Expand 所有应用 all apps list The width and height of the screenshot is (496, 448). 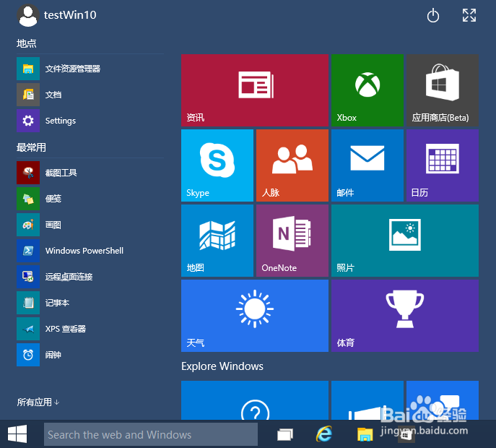coord(38,402)
